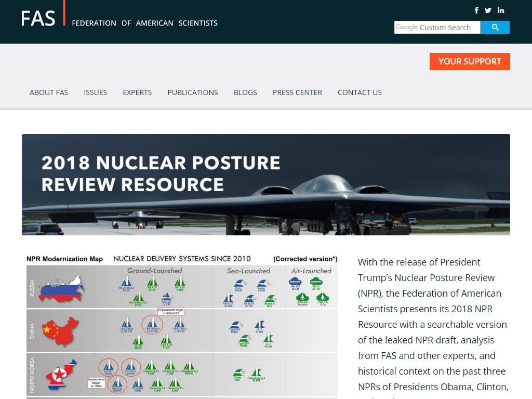Open the PRESS CENTER menu
532x399 pixels.
tap(297, 92)
